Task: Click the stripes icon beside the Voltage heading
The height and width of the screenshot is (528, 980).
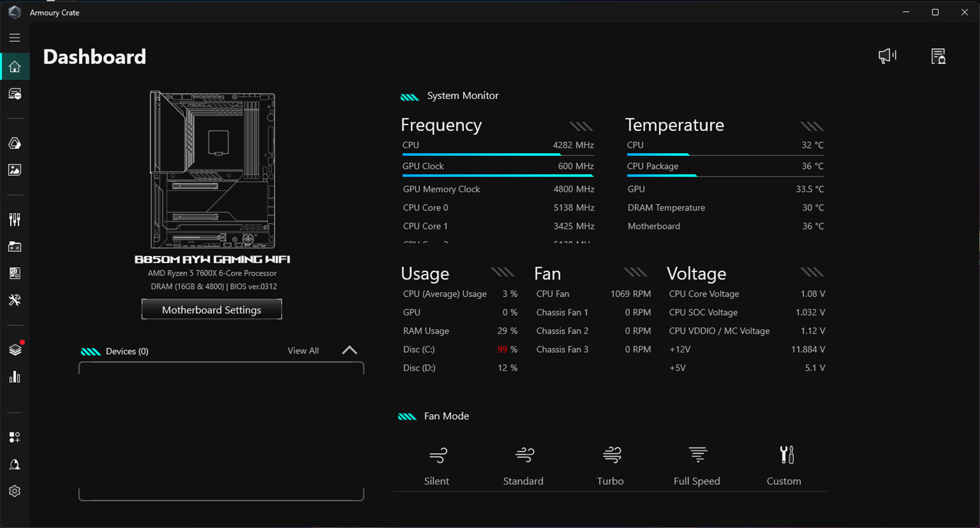Action: (812, 272)
